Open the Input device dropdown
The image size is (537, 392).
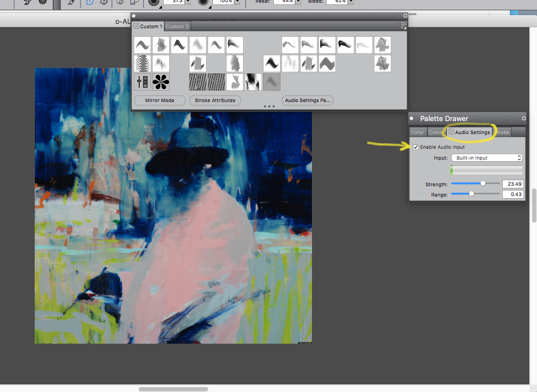pyautogui.click(x=486, y=158)
